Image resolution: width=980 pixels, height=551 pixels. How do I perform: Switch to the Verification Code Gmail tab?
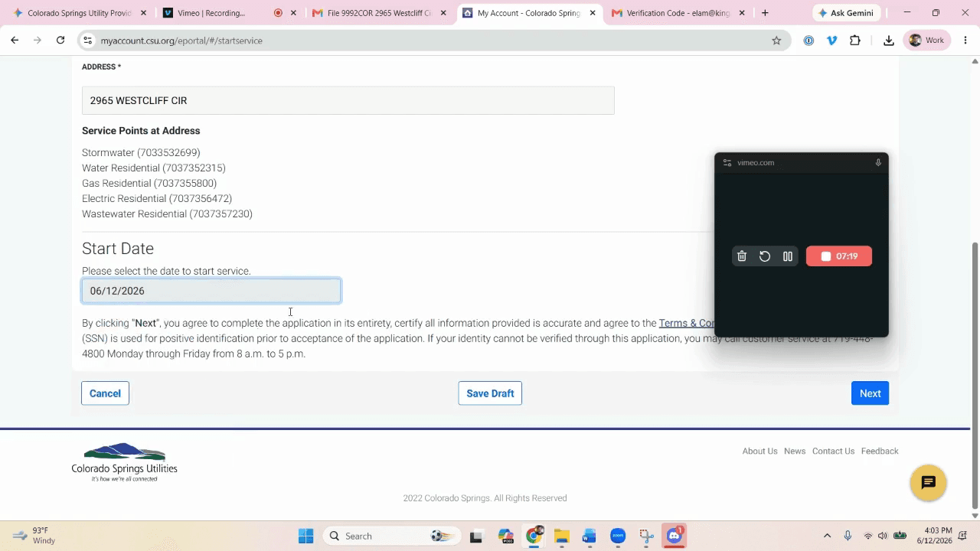pos(678,13)
